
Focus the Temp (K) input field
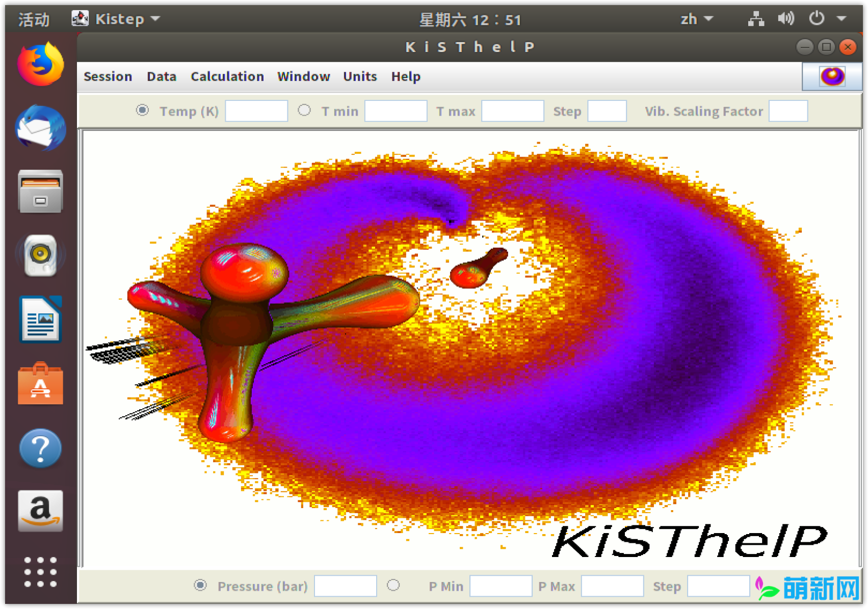(256, 111)
